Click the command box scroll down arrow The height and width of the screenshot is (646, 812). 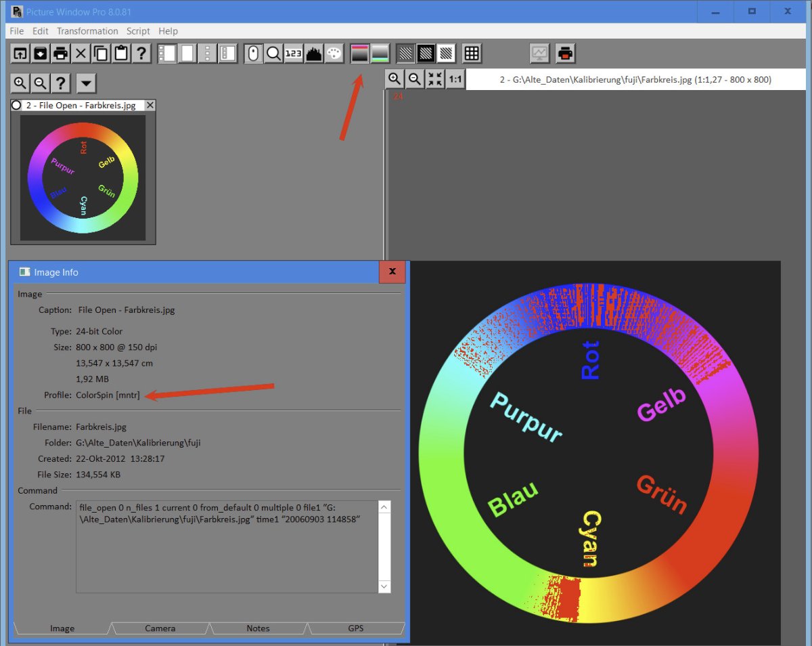pyautogui.click(x=384, y=586)
